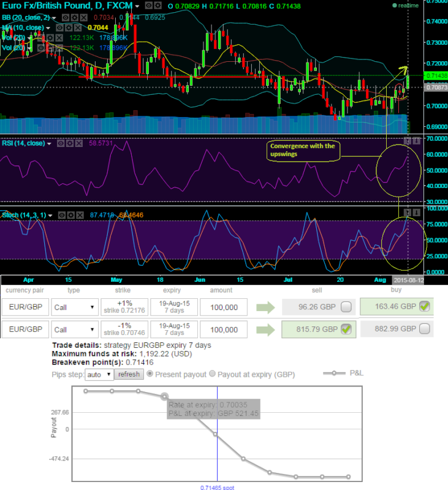Move RSI pane up with arrow icon
Viewport: 448px width, 490px height.
pyautogui.click(x=408, y=141)
